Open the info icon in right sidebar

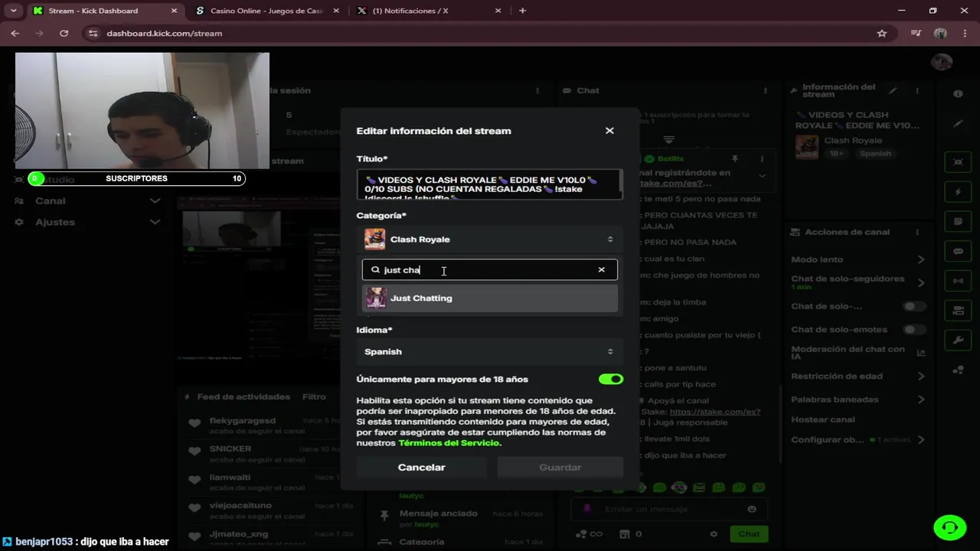(958, 93)
